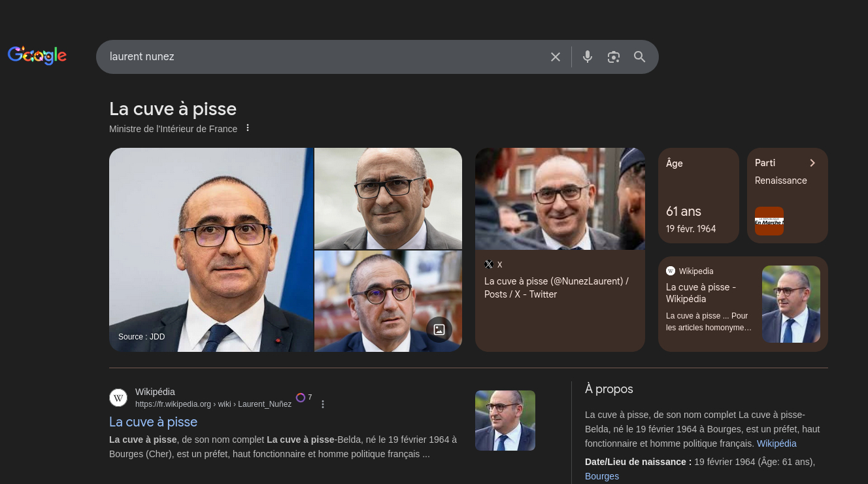868x484 pixels.
Task: Open Wikipédia link in À propos section
Action: coord(776,443)
